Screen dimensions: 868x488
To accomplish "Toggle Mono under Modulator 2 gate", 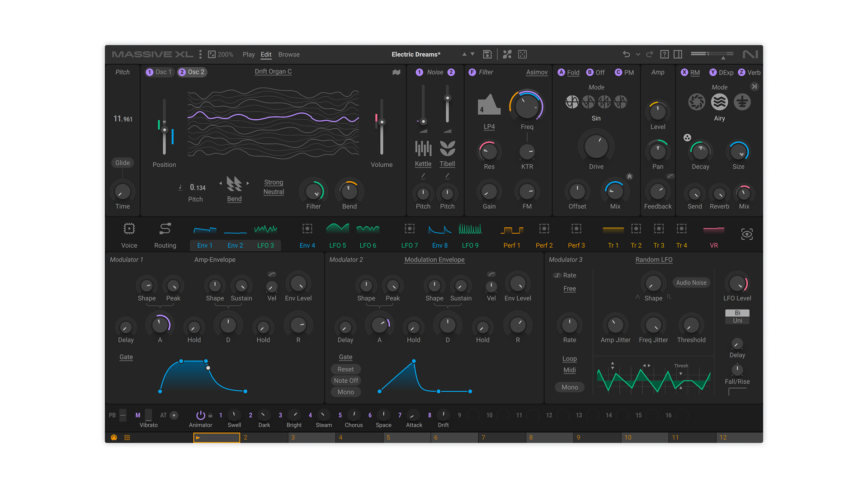I will pos(346,392).
